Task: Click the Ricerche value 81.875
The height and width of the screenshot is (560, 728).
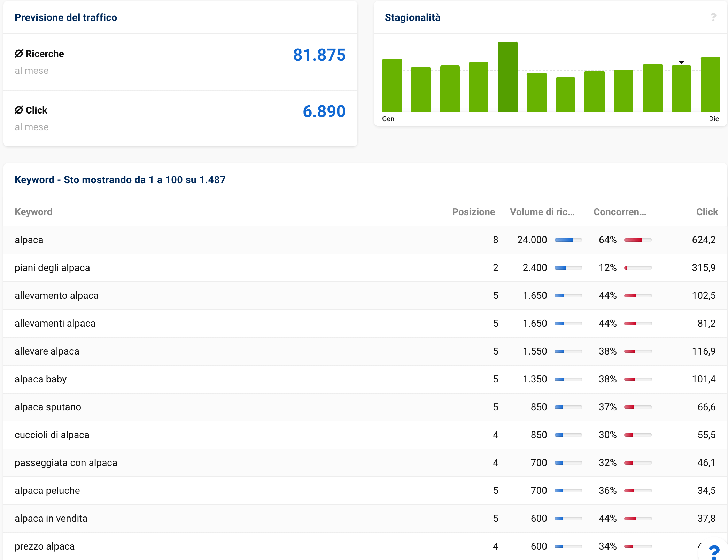Action: (x=319, y=55)
